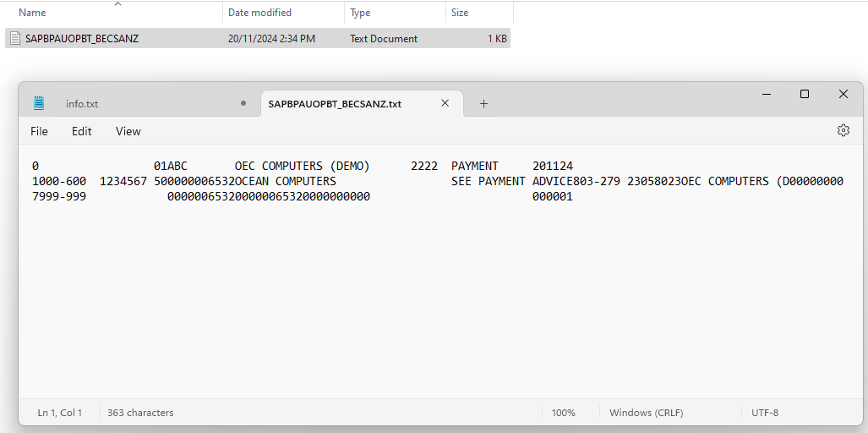Collapse sort chevron above Name column

click(117, 4)
